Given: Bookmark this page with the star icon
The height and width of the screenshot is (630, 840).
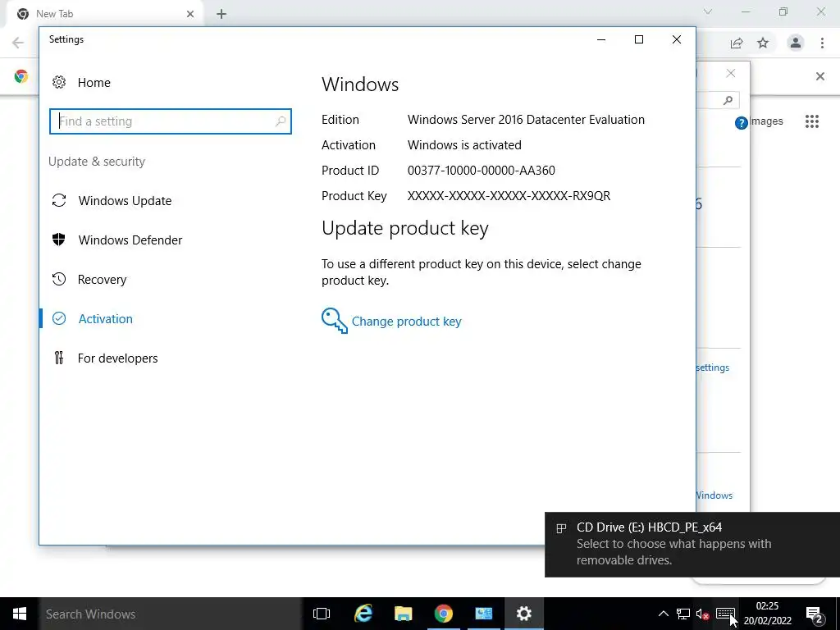Looking at the screenshot, I should 763,43.
